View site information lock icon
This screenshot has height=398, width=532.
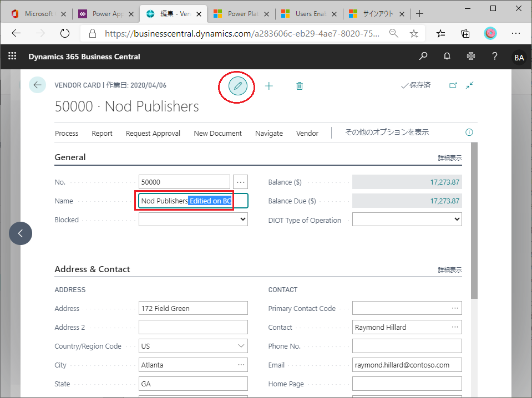[x=92, y=33]
